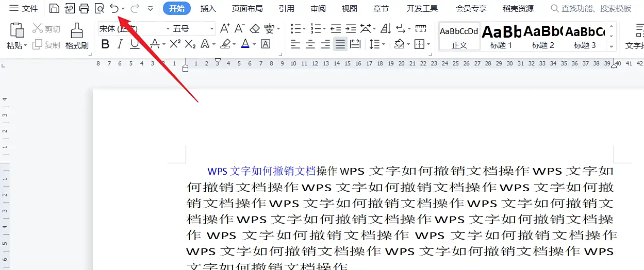
Task: Open Print Preview with magnifier icon
Action: pyautogui.click(x=99, y=8)
